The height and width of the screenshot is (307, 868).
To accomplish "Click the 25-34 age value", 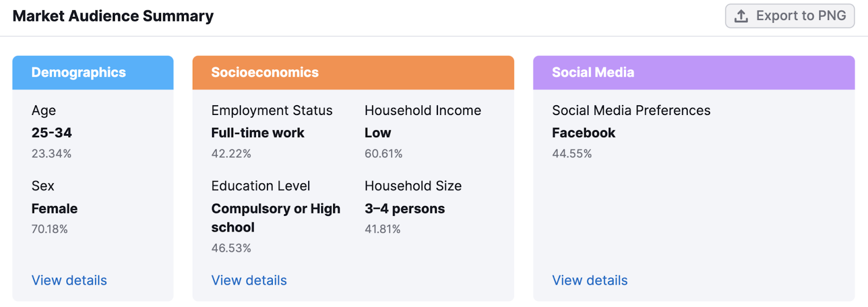I will pos(52,133).
